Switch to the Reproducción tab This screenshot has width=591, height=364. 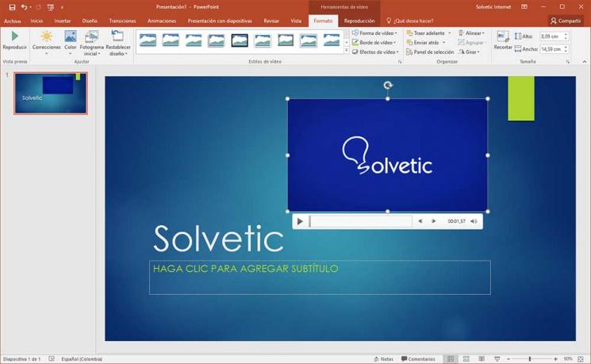(359, 21)
